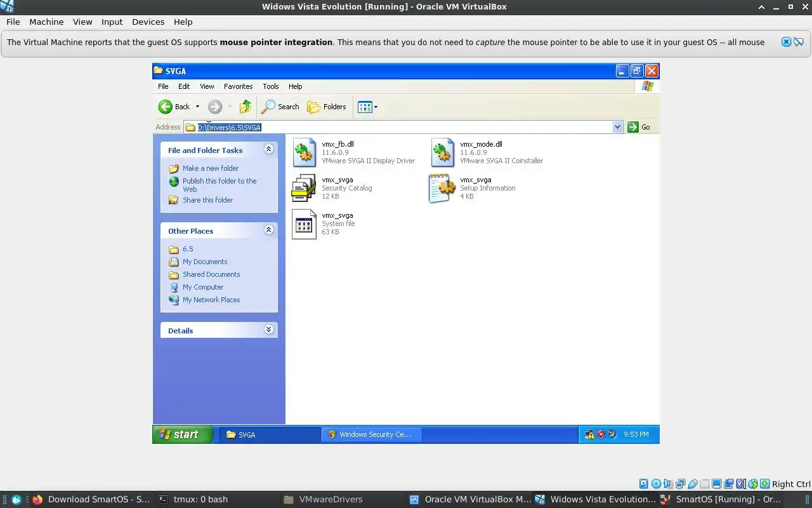Click the yellow warning network tray icon
The height and width of the screenshot is (508, 812).
point(589,434)
